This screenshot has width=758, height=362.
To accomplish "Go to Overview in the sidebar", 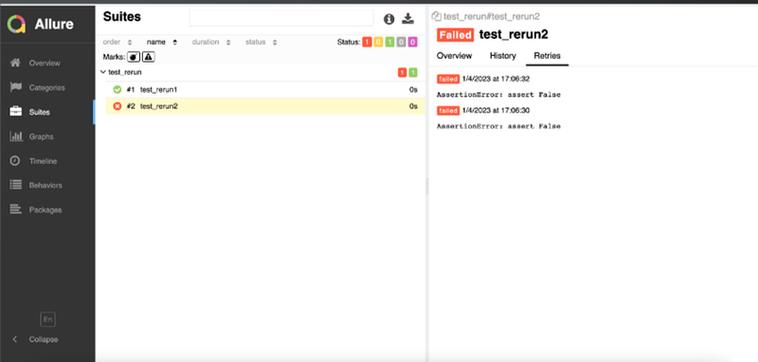I will tap(44, 63).
